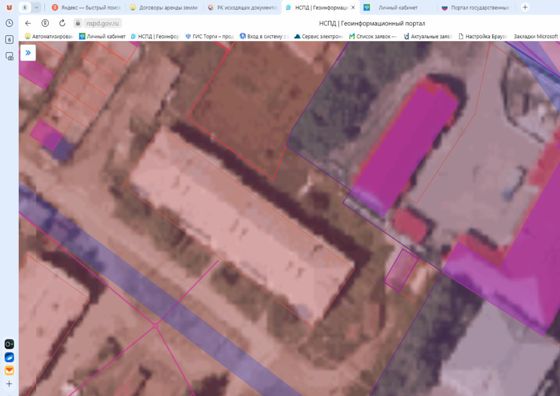560x396 pixels.
Task: Open the Сервис электрон bookmark
Action: 318,36
